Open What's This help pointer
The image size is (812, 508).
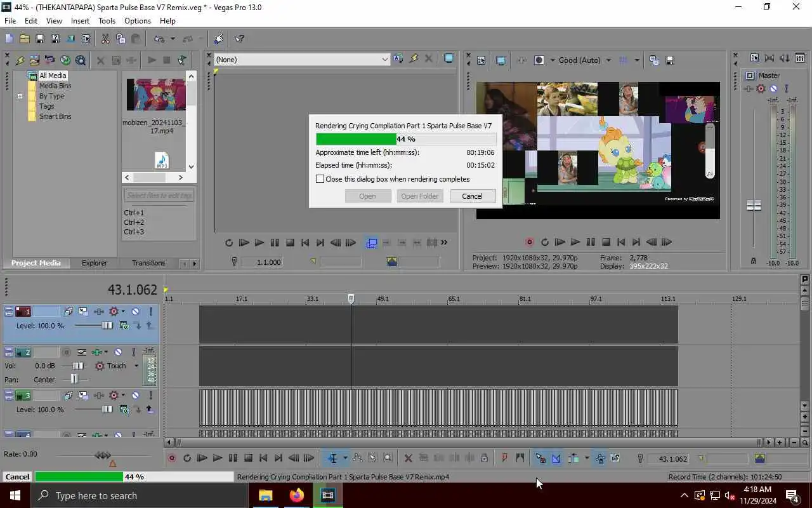(x=240, y=39)
